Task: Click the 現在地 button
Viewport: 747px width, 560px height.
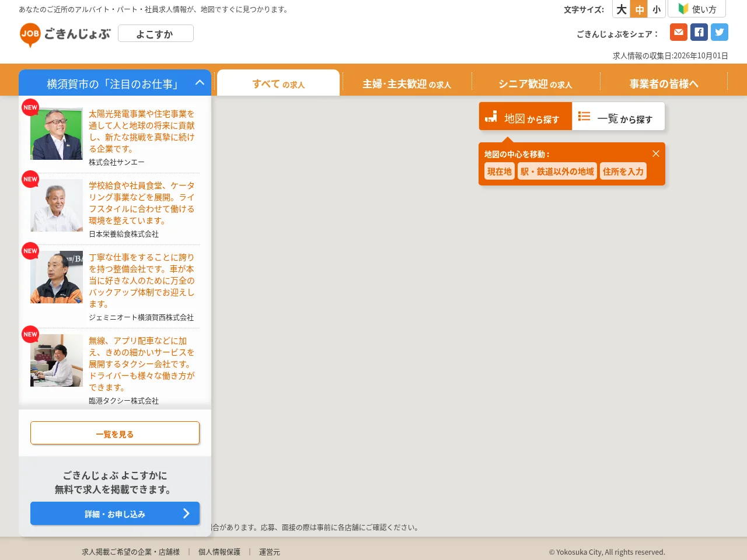Action: pyautogui.click(x=500, y=171)
